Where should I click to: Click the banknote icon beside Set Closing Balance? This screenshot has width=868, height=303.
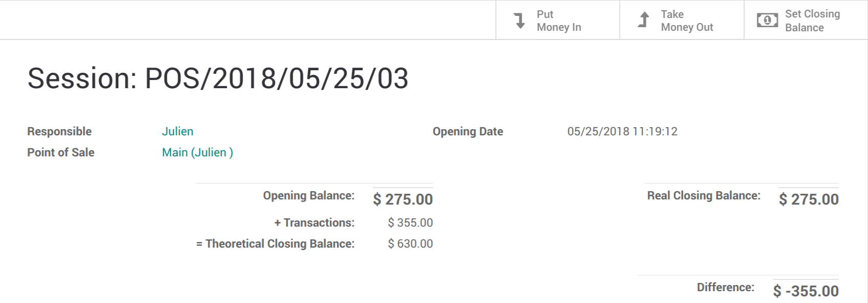767,19
